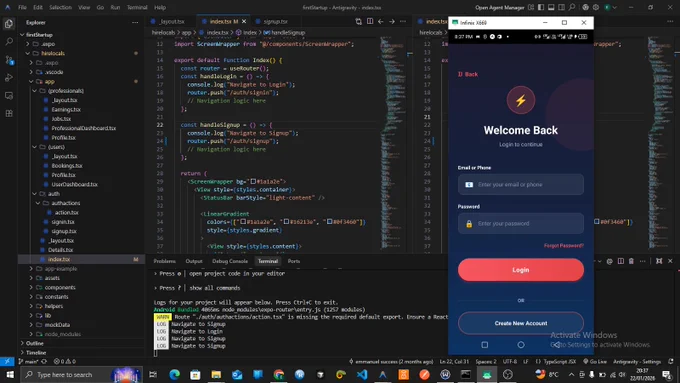Screen dimensions: 680x383
Task: Open Bookings.tsx file
Action: pos(67,166)
